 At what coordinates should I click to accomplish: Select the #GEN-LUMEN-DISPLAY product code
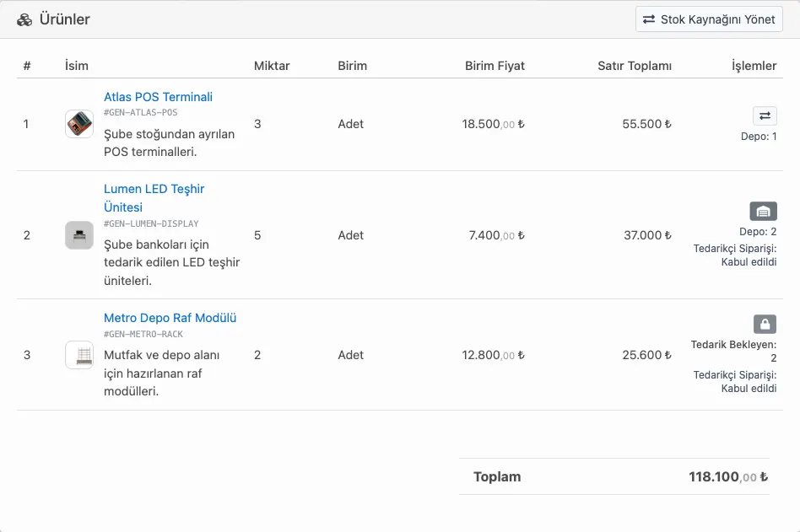[x=151, y=223]
